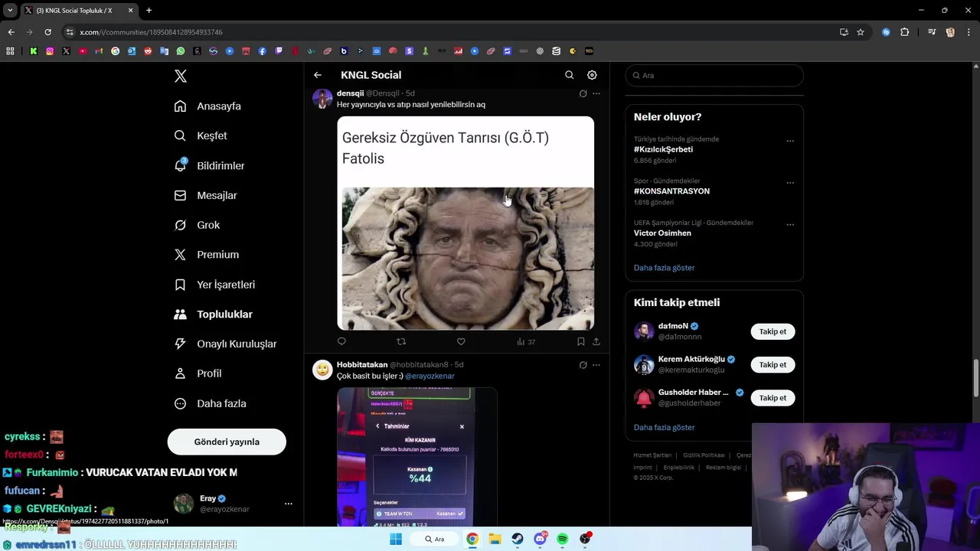Open options for #KONSANTRASYON trend
This screenshot has height=551, width=980.
pyautogui.click(x=790, y=183)
